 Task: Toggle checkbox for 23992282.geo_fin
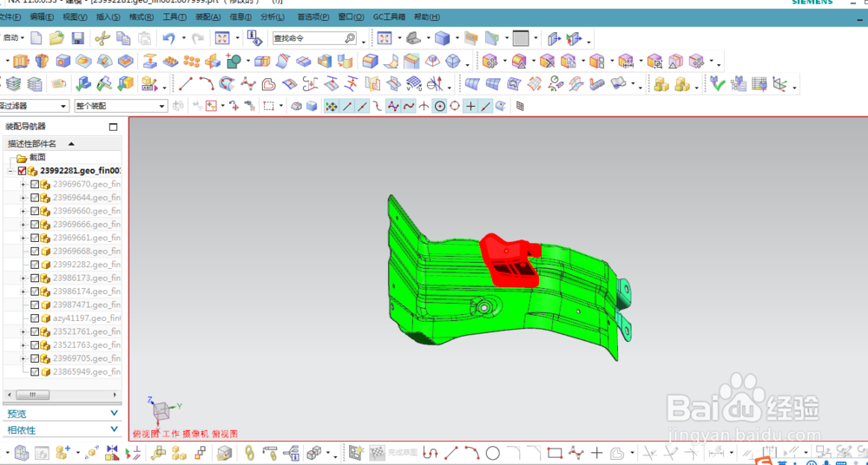pos(35,265)
